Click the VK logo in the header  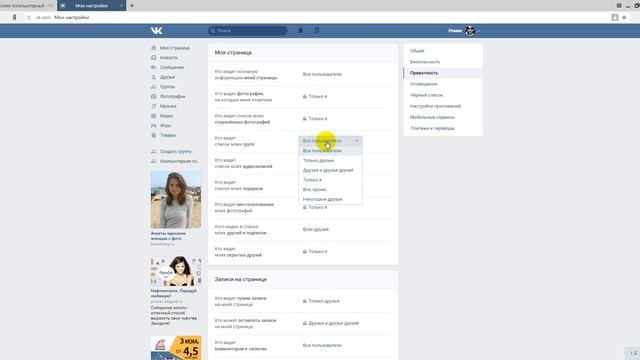pos(156,31)
